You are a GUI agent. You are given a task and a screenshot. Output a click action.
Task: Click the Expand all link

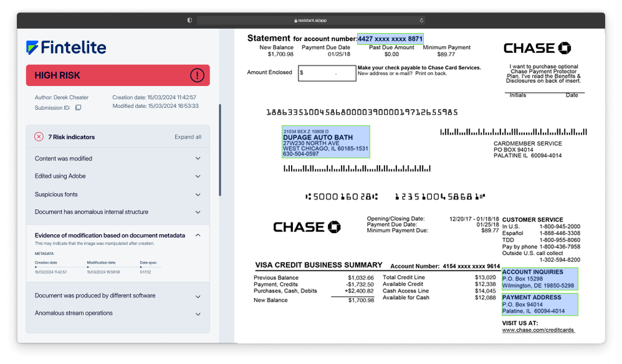pos(188,137)
